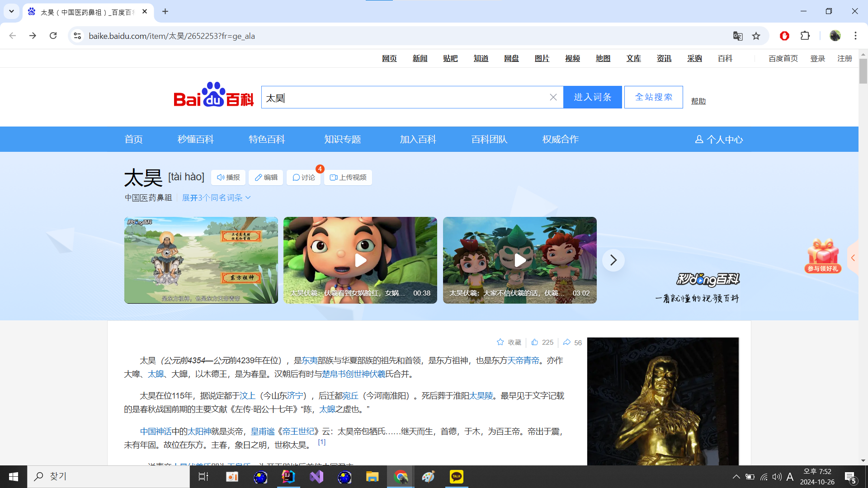The height and width of the screenshot is (488, 868).
Task: Click the share icon with 56
Action: [567, 343]
